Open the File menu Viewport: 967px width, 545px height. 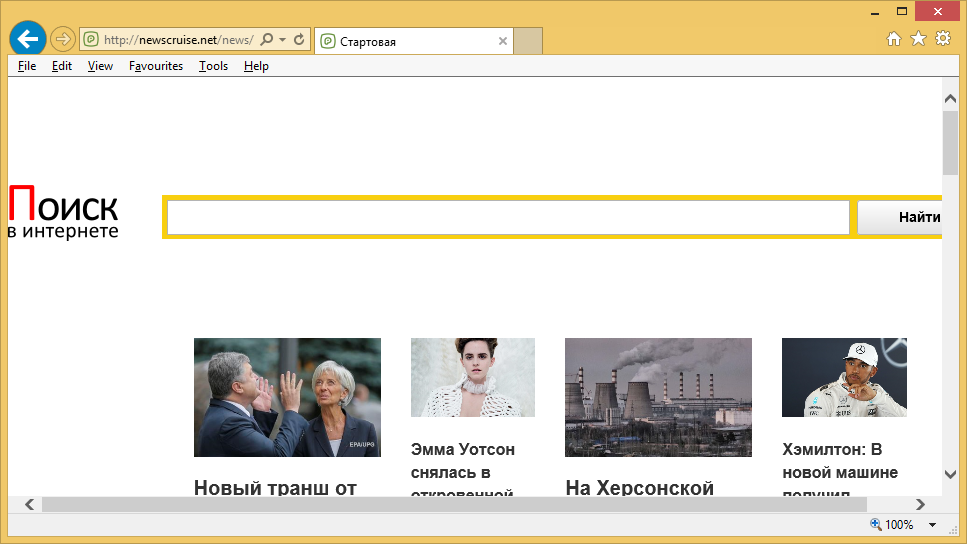click(27, 66)
